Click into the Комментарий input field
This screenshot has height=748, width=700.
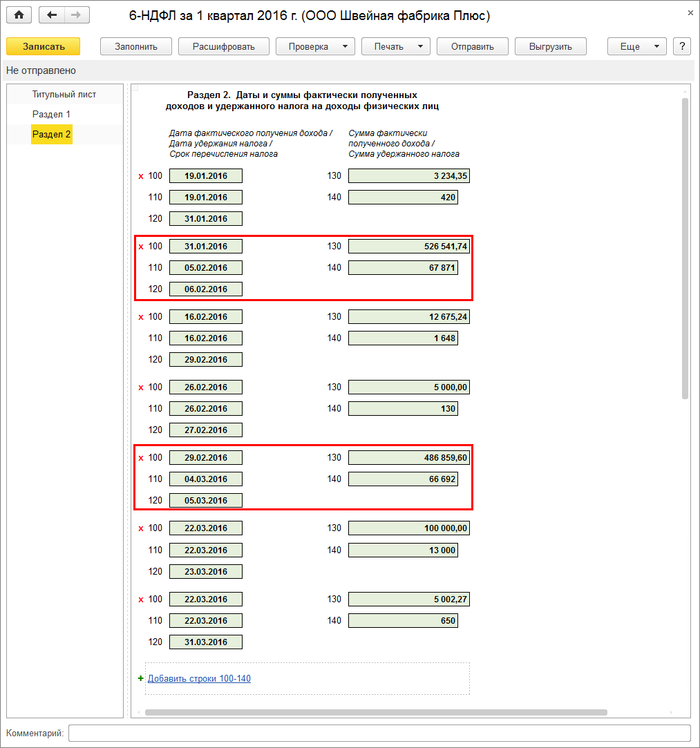pos(379,733)
